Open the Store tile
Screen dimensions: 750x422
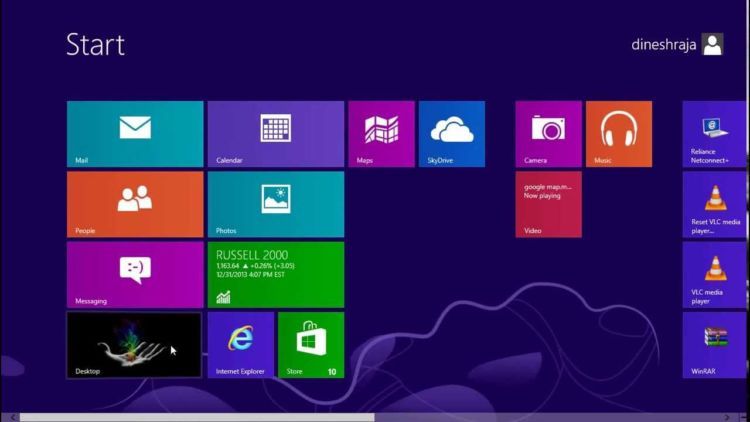311,345
